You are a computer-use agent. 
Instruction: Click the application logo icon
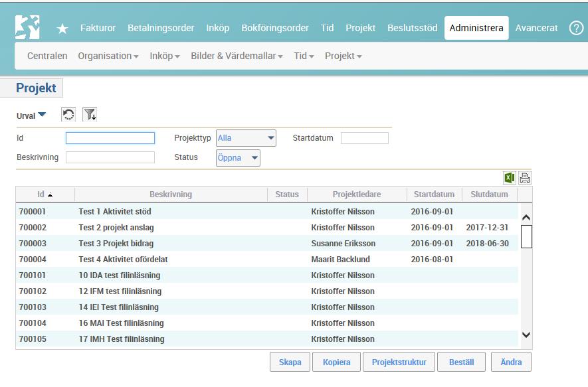point(27,27)
